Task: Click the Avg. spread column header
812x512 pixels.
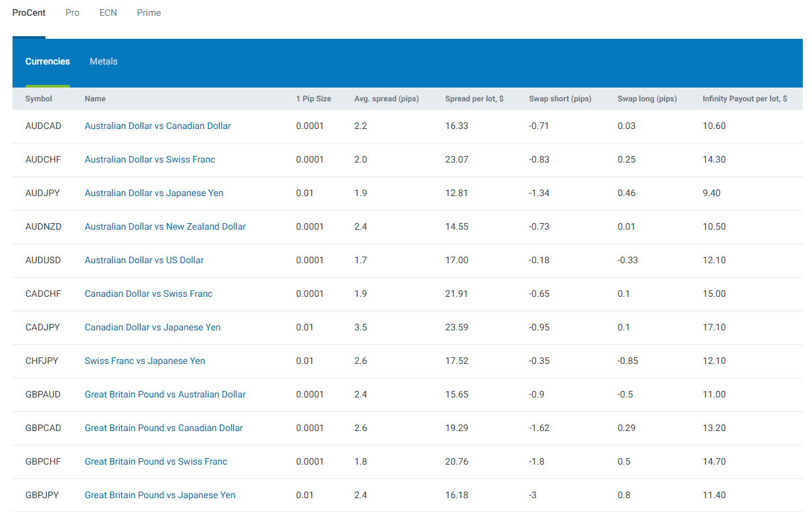Action: click(386, 99)
